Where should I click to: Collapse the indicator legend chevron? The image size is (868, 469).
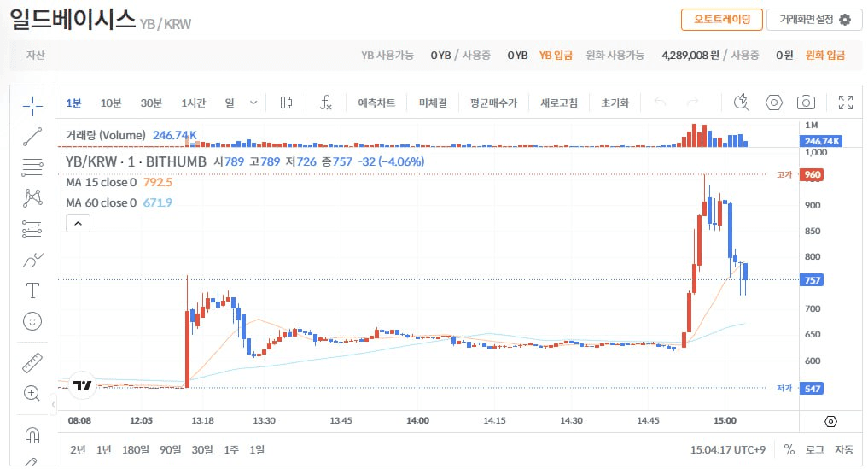click(78, 224)
